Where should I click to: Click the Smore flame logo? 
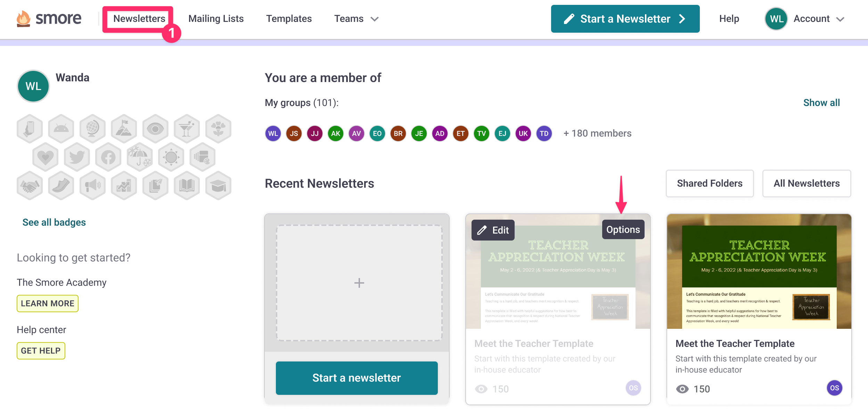coord(24,19)
